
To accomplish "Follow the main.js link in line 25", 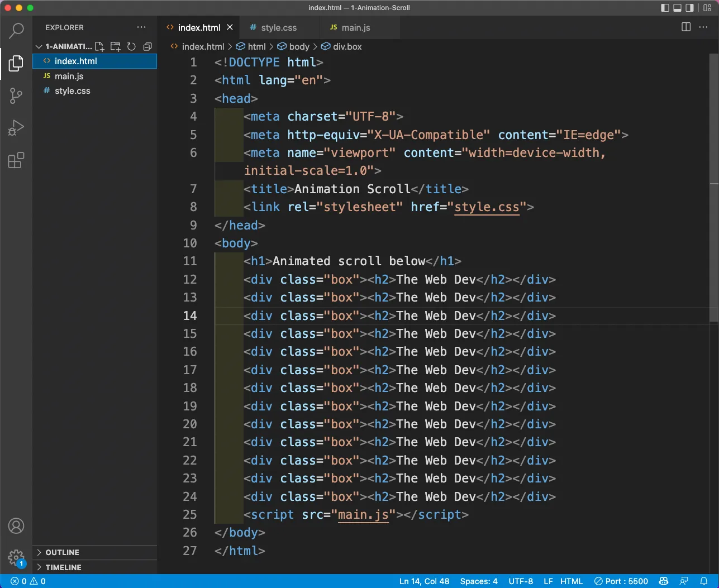I will click(x=363, y=515).
